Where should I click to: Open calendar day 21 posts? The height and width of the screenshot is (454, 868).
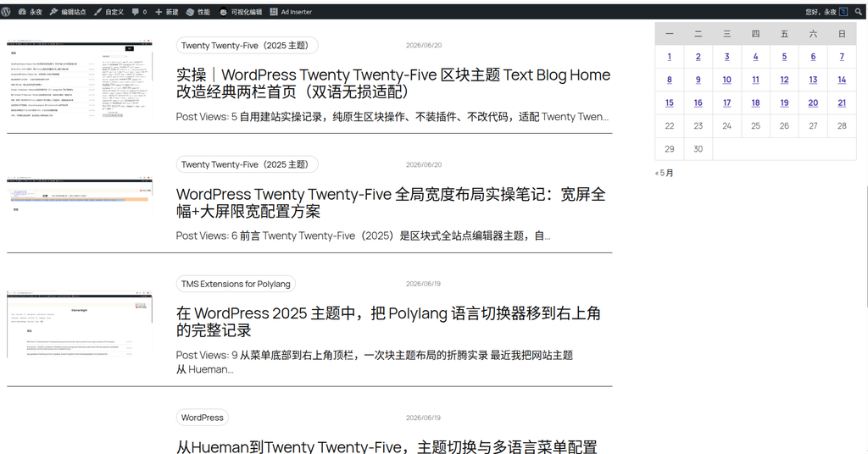842,102
